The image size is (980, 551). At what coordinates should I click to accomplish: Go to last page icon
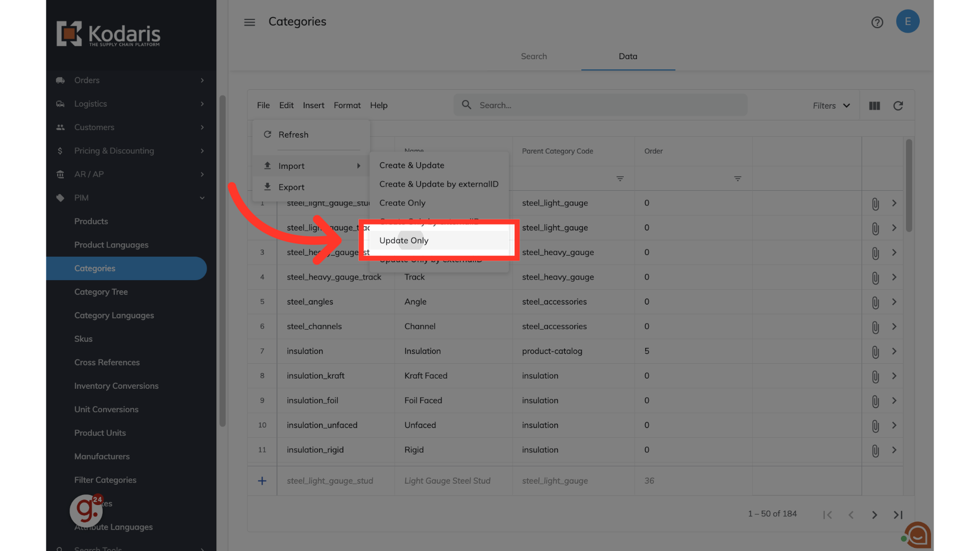898,515
